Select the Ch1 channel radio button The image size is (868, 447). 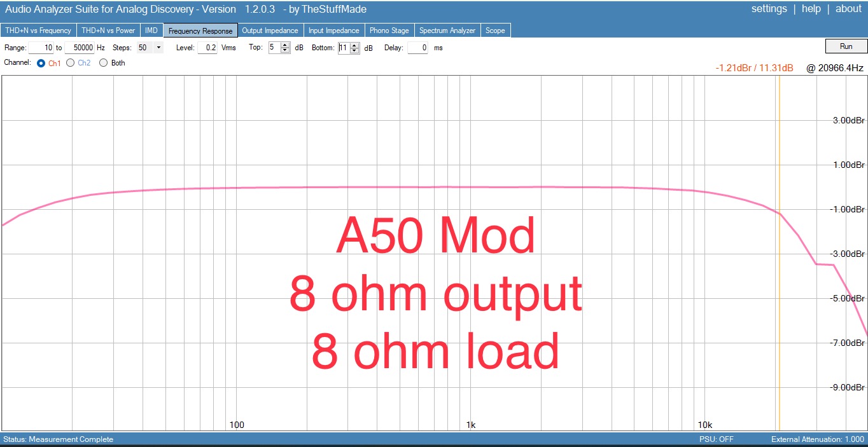41,63
